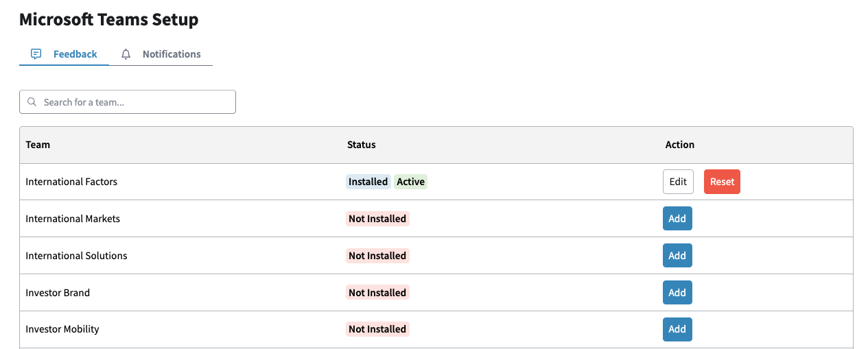Click the Feedback speech bubble icon

coord(36,54)
